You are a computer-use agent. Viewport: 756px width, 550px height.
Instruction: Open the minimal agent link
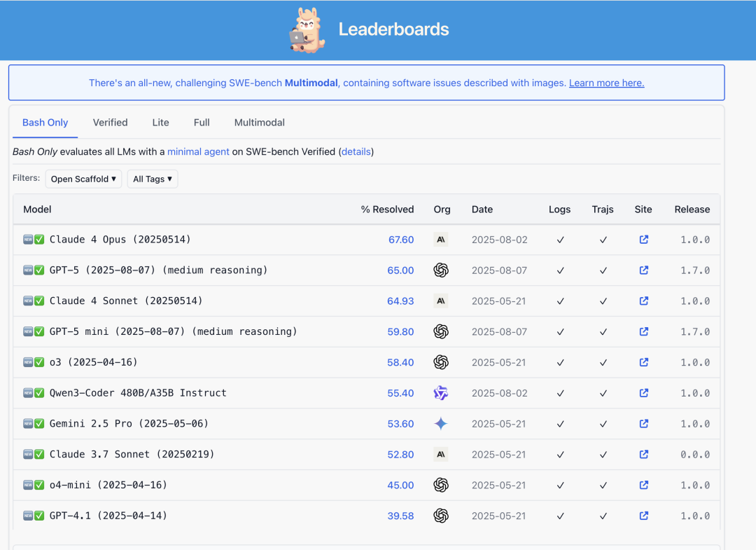pos(198,151)
